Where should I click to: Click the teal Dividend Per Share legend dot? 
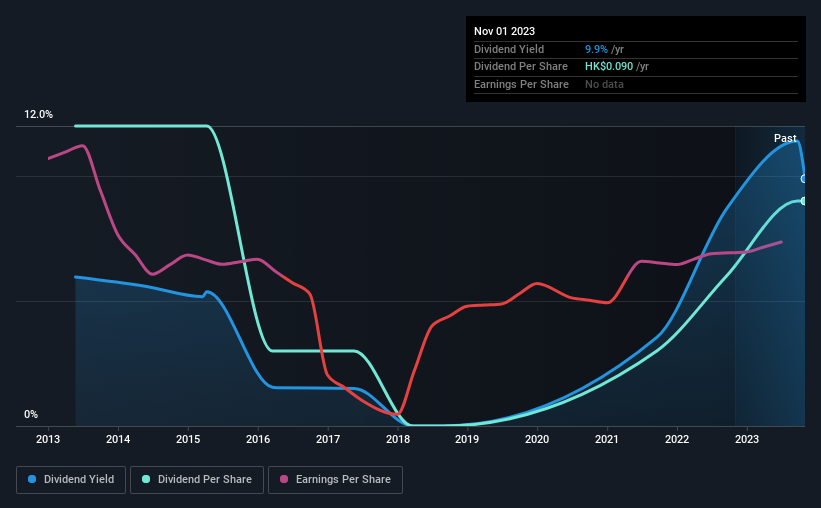[147, 480]
